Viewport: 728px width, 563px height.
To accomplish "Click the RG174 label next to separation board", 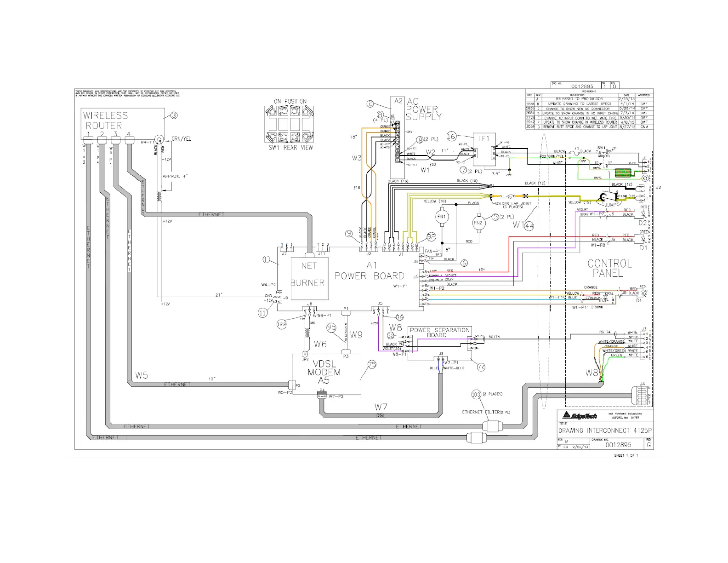I will point(495,337).
